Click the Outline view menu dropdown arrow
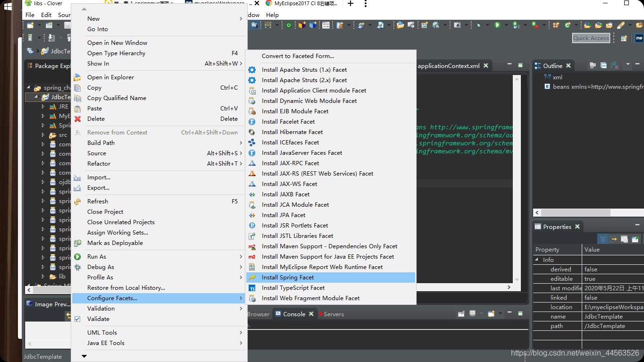This screenshot has height=362, width=644. [x=628, y=65]
